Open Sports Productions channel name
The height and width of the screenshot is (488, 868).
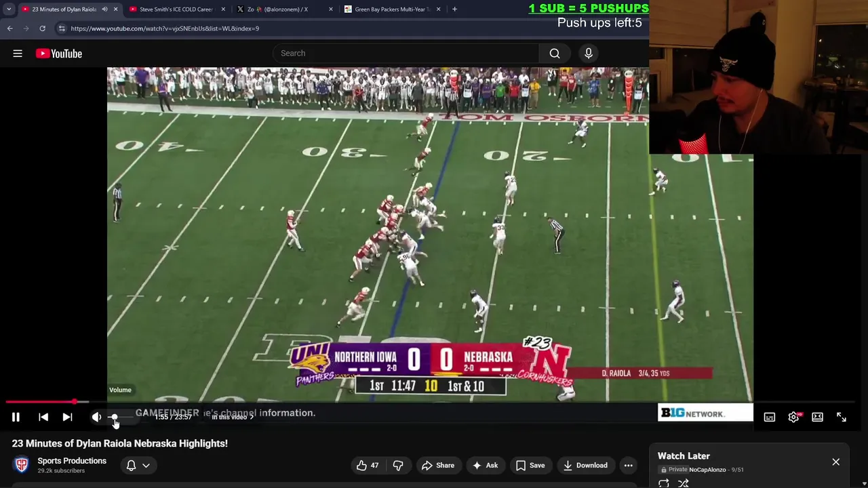click(72, 461)
